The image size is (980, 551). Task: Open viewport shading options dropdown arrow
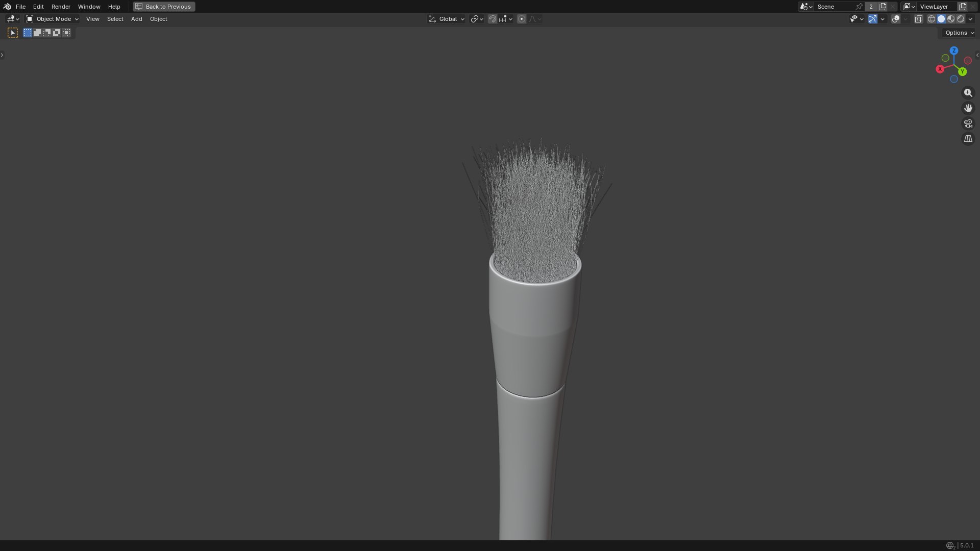pos(970,19)
